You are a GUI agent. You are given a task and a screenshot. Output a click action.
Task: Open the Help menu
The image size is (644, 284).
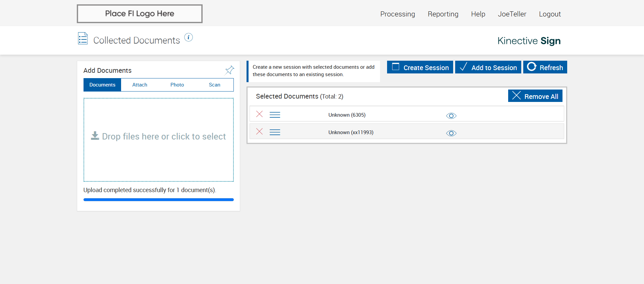[478, 14]
